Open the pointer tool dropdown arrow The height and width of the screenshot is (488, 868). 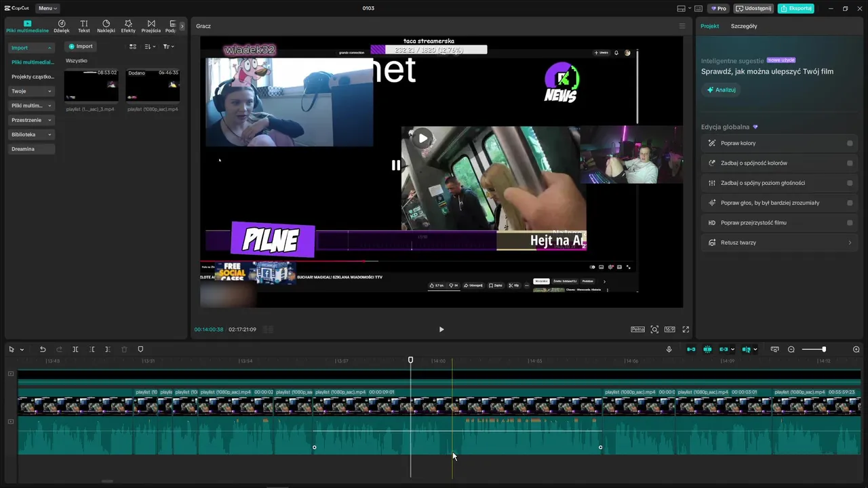coord(22,350)
